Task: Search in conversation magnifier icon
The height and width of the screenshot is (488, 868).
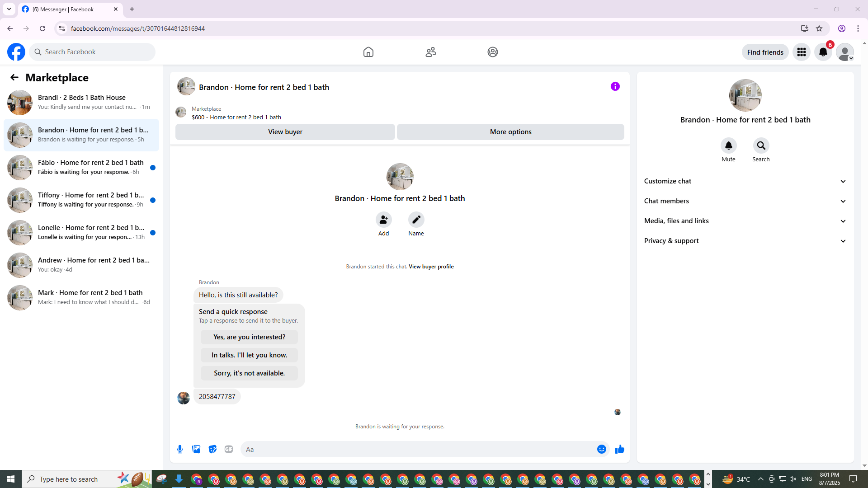Action: [761, 145]
